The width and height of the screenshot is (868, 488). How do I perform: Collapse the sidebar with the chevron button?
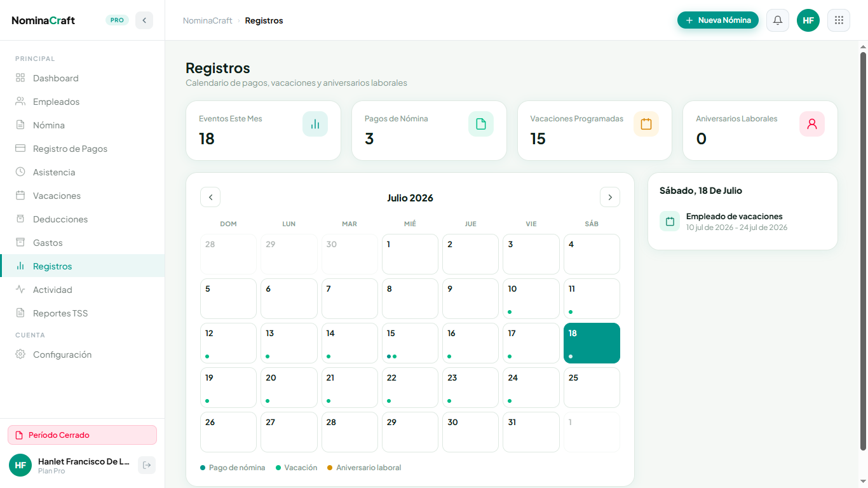[144, 20]
